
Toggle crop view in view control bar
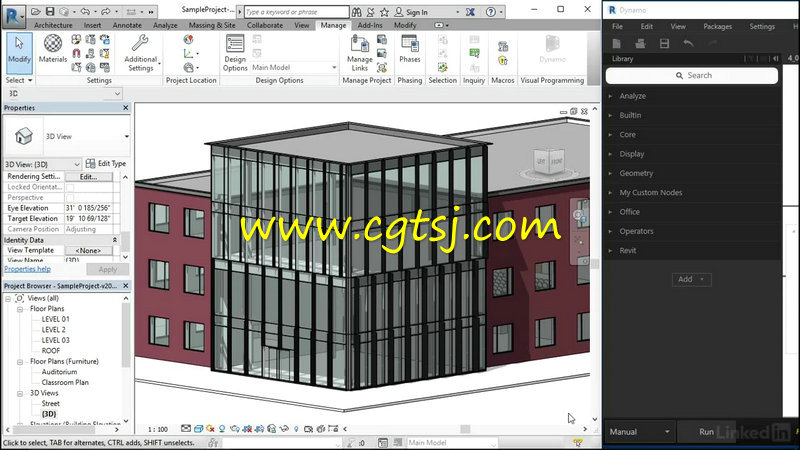pos(247,429)
